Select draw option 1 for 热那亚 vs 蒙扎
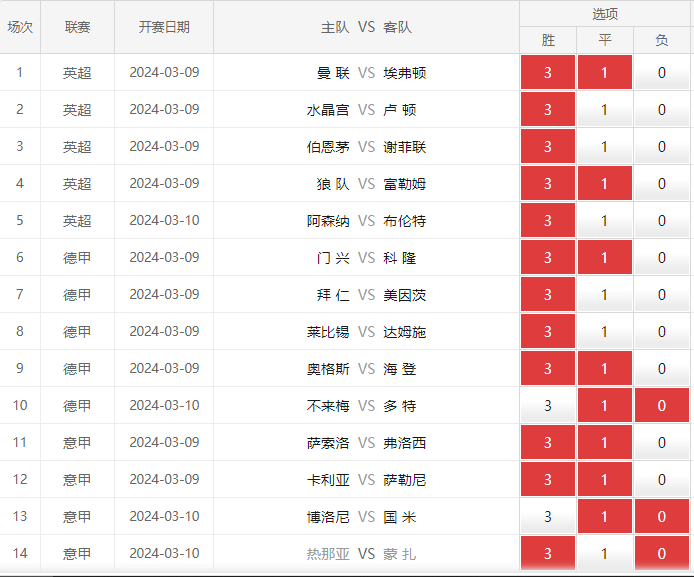Screen dimensions: 694x577 [605, 553]
